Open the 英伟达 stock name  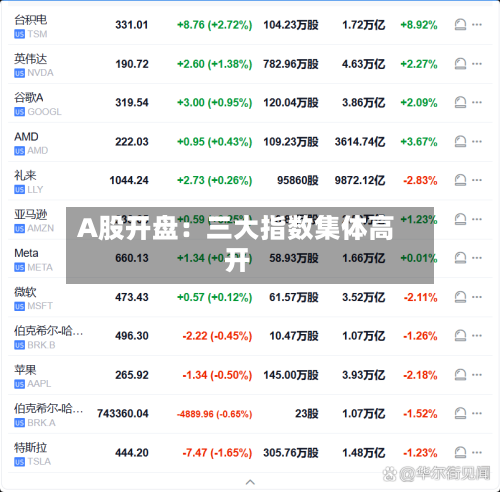[x=30, y=59]
